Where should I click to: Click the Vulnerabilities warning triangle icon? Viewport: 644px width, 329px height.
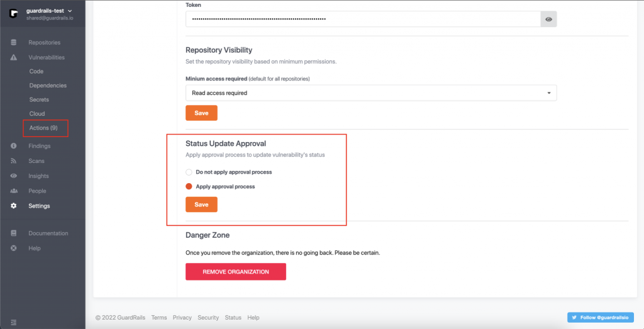coord(14,57)
